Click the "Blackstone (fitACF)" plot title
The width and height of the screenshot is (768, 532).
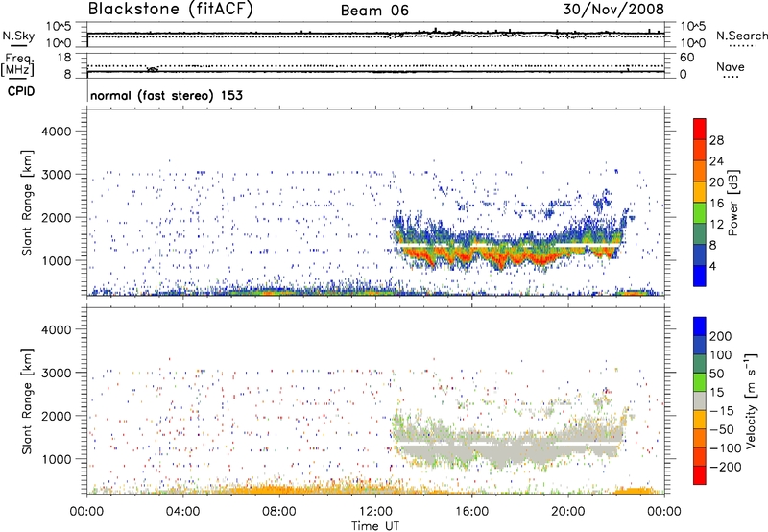pos(171,9)
